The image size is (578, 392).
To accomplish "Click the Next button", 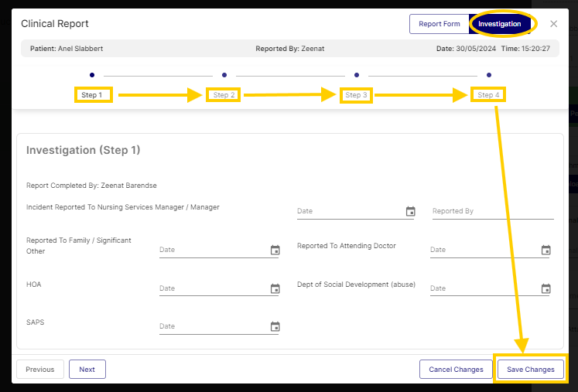I will click(x=87, y=370).
